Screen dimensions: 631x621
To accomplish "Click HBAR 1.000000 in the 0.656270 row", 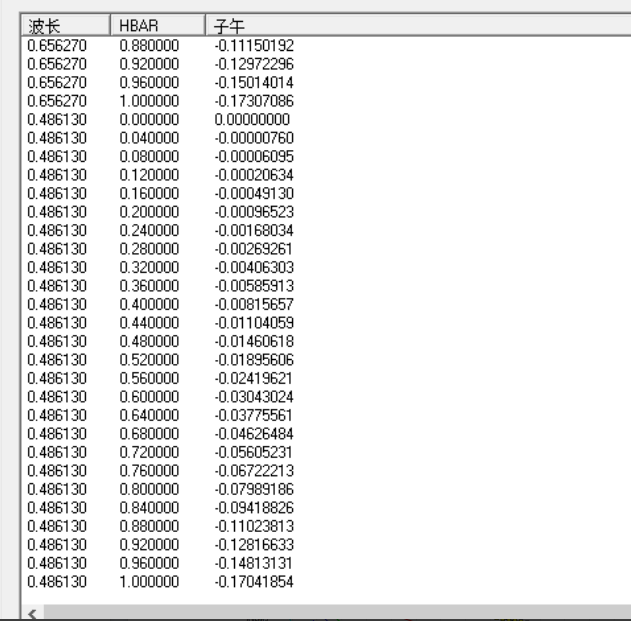I will (x=149, y=101).
